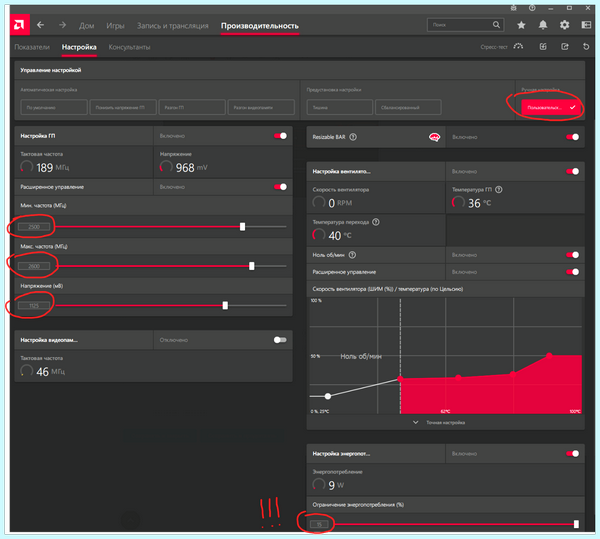Viewport: 600px width, 539px height.
Task: Open the Консультанты sub-tab
Action: [129, 47]
